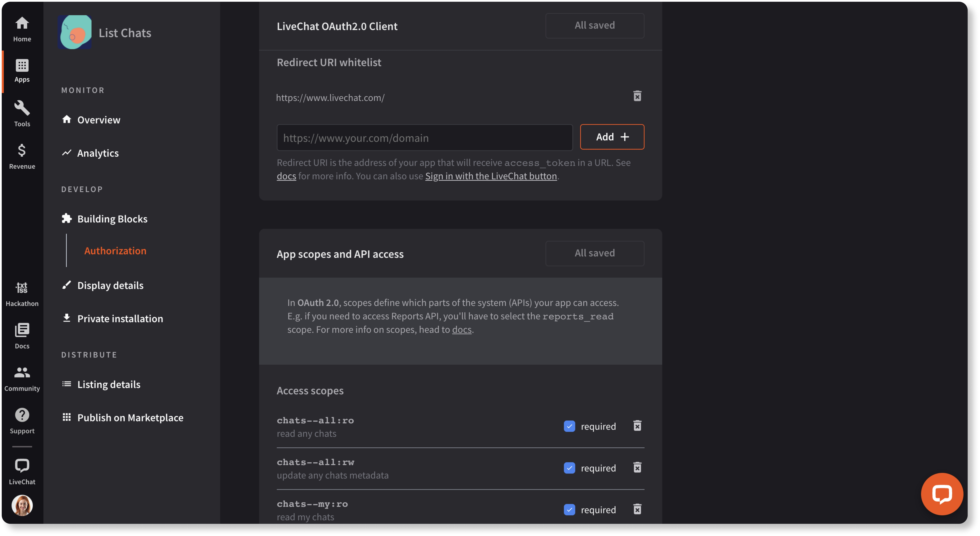The image size is (980, 536).
Task: Click the chats--all:ro scope name
Action: point(315,420)
